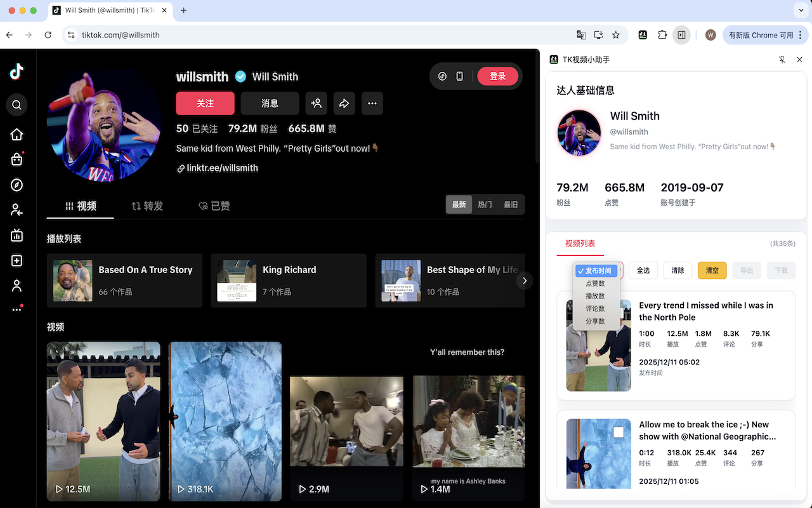Screen dimensions: 812x508
Task: Click the install app icon in the address bar
Action: click(x=598, y=35)
